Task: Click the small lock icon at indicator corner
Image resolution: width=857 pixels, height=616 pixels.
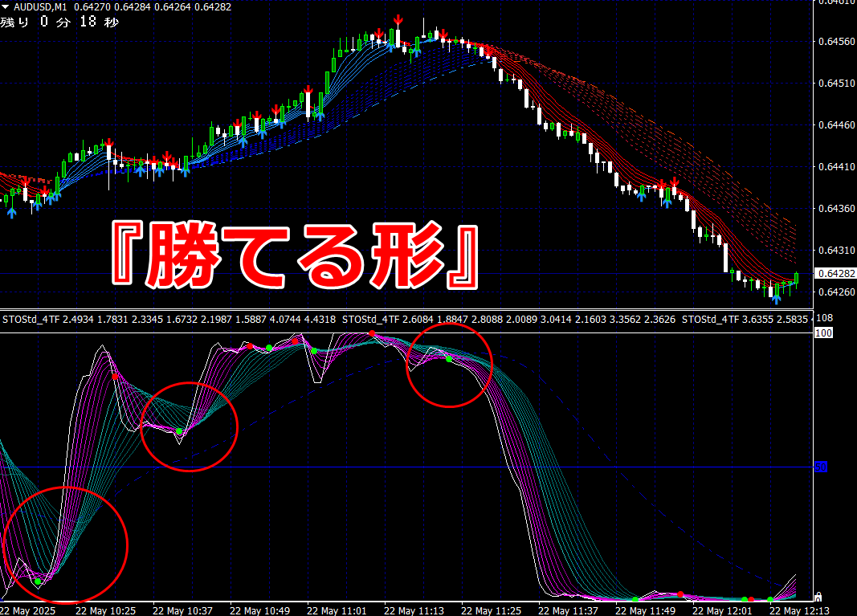Action: click(x=818, y=596)
